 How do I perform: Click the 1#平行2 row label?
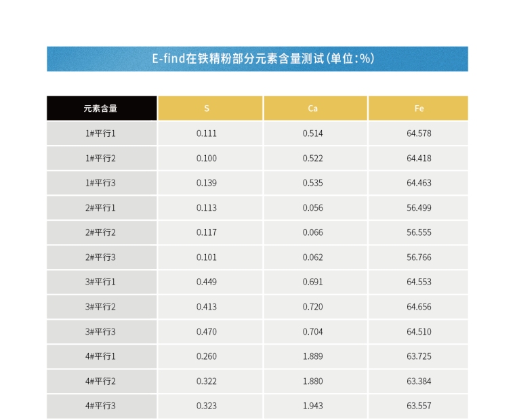coord(101,158)
